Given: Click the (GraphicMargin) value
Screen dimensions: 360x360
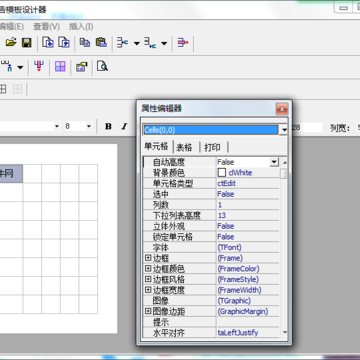Looking at the screenshot, I should click(243, 311).
